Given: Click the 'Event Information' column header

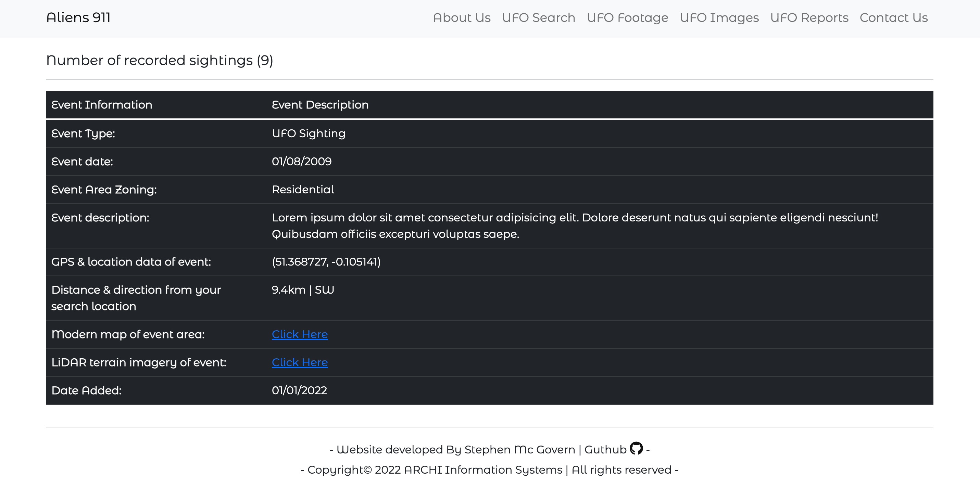Looking at the screenshot, I should (x=102, y=105).
